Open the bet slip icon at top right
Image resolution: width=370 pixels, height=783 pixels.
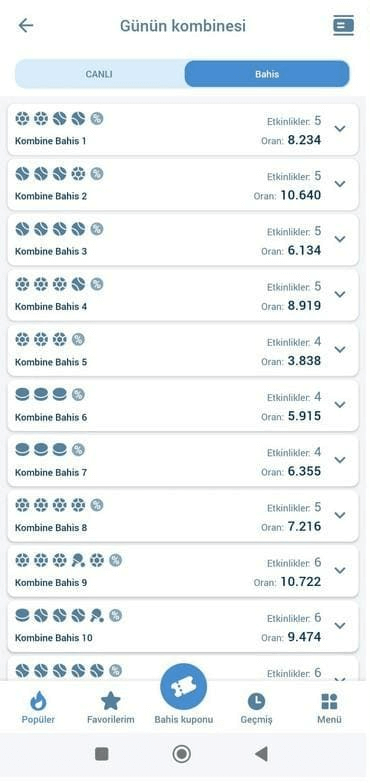click(x=344, y=25)
